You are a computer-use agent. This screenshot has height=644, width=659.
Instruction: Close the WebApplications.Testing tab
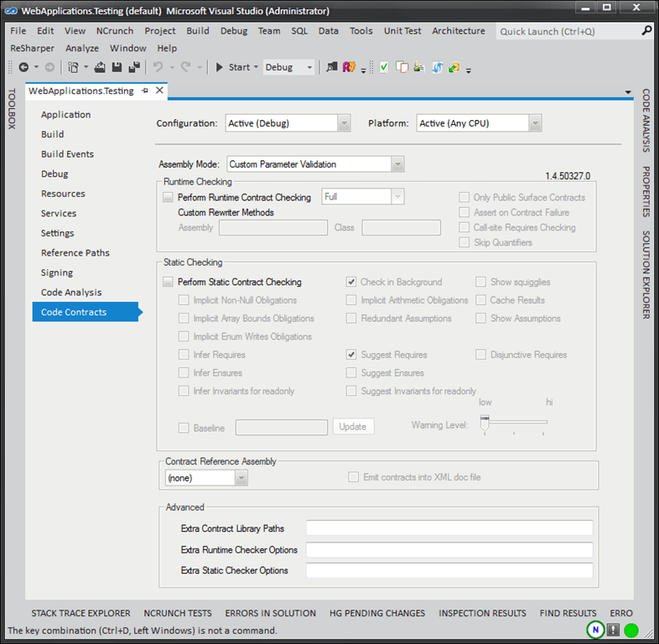[x=159, y=91]
